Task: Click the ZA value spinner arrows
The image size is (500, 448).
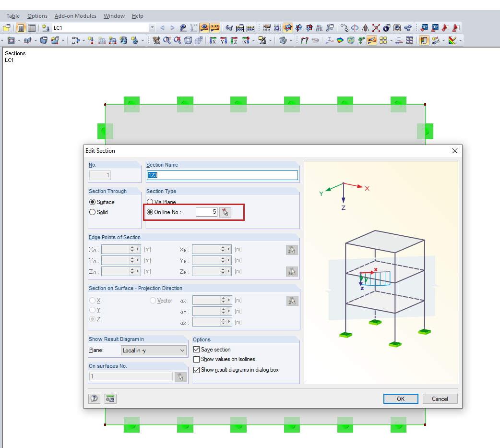Action: tap(132, 271)
